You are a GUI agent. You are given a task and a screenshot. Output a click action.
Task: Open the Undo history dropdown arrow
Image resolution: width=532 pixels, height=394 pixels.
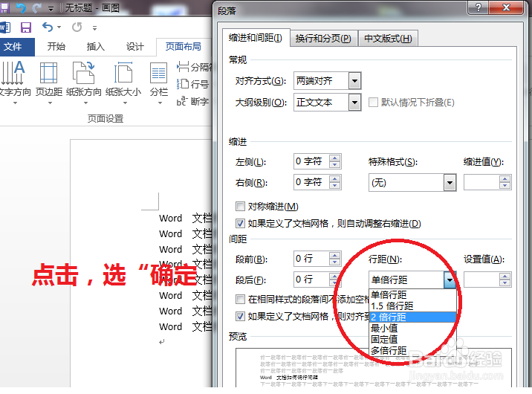point(59,28)
